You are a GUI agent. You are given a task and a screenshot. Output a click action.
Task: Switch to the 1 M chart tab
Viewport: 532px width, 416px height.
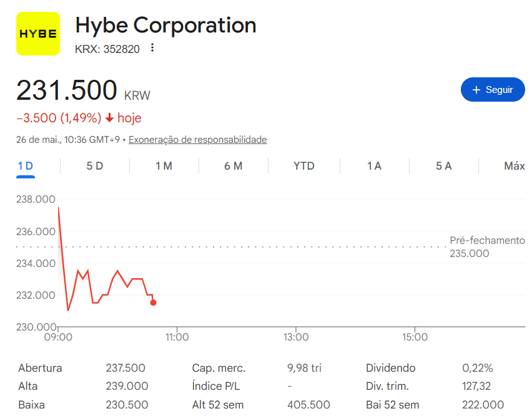pyautogui.click(x=164, y=166)
